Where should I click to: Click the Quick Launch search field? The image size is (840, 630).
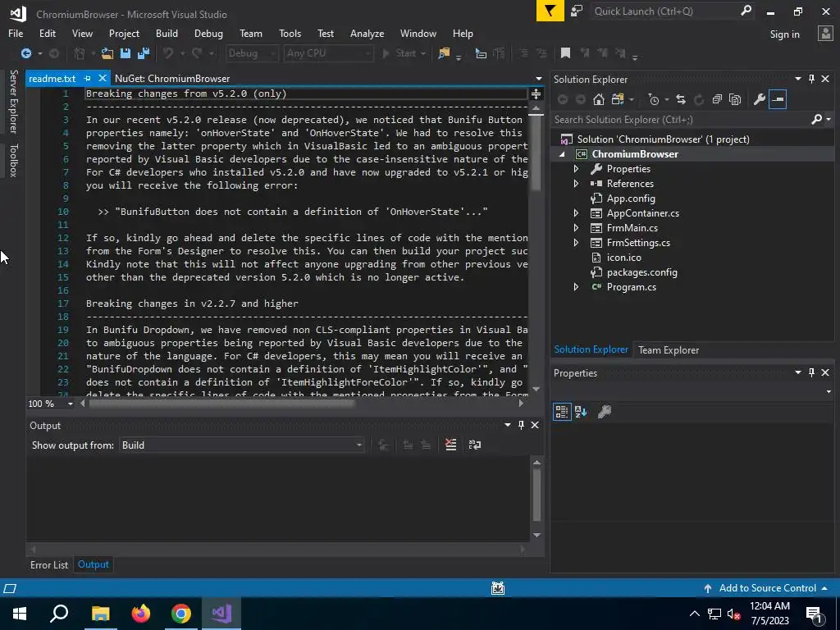coord(664,11)
